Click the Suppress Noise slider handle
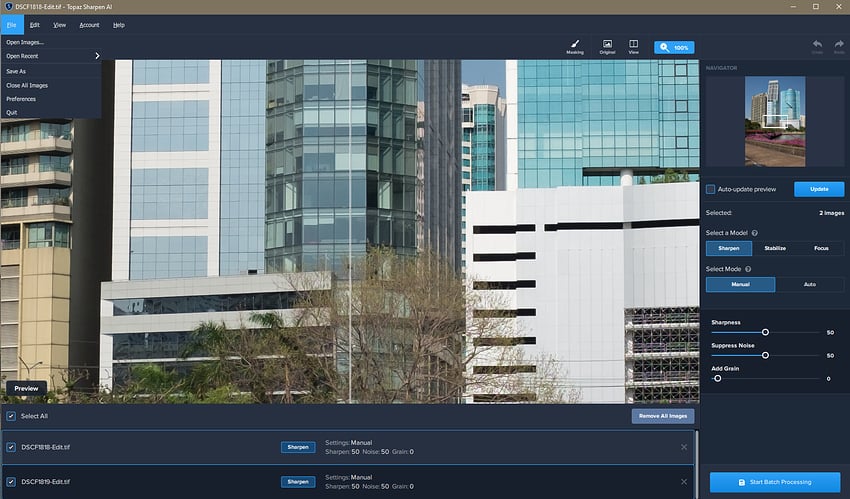This screenshot has height=499, width=850. click(765, 355)
